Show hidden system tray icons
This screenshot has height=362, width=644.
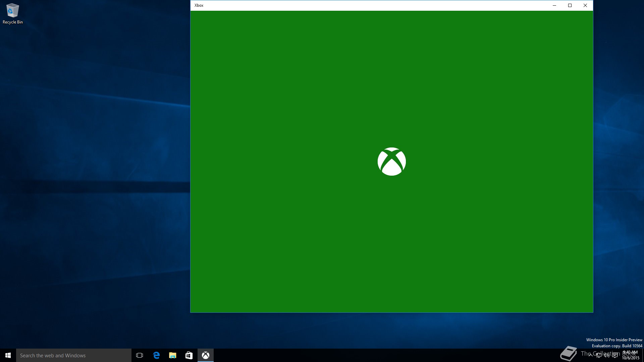click(x=590, y=355)
